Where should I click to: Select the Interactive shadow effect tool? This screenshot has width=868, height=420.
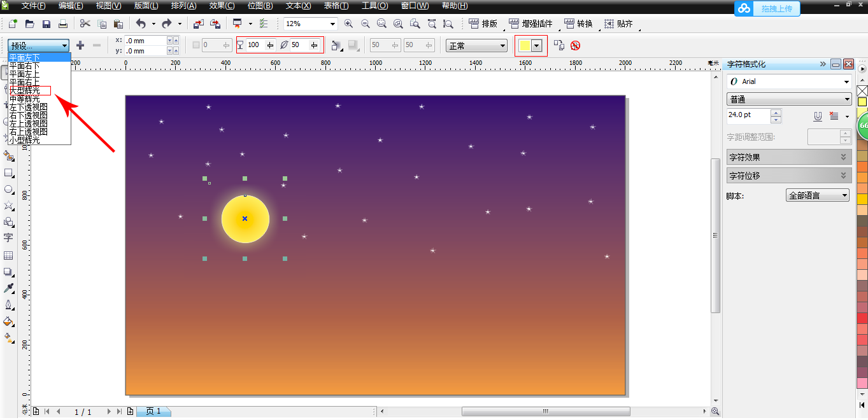click(9, 272)
